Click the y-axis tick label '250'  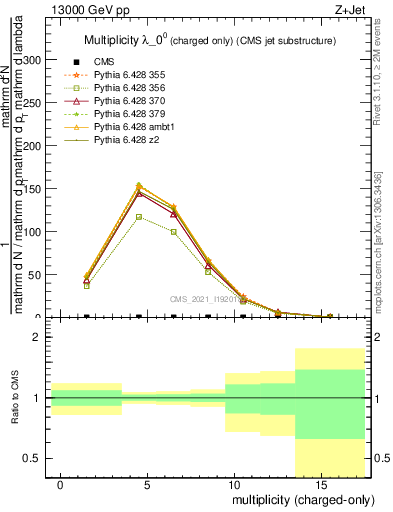31,103
